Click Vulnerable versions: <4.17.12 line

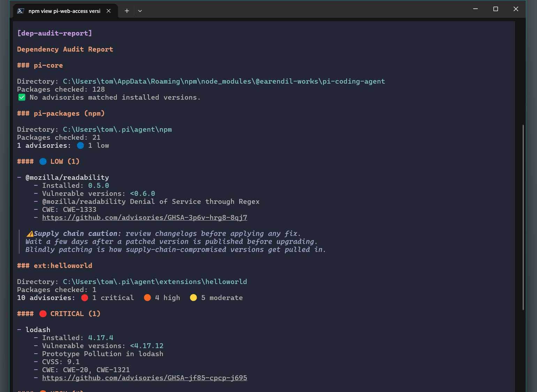click(103, 346)
